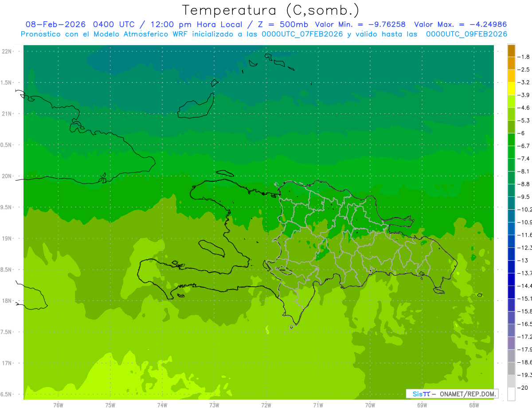Click the '70W' longitude axis label
Screen dimensions: 532x411
370,405
